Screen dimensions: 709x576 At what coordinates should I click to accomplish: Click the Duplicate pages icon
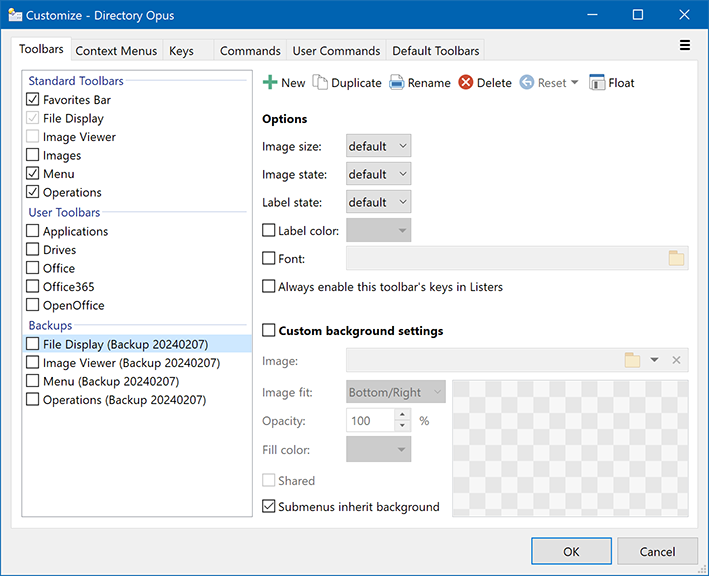320,83
